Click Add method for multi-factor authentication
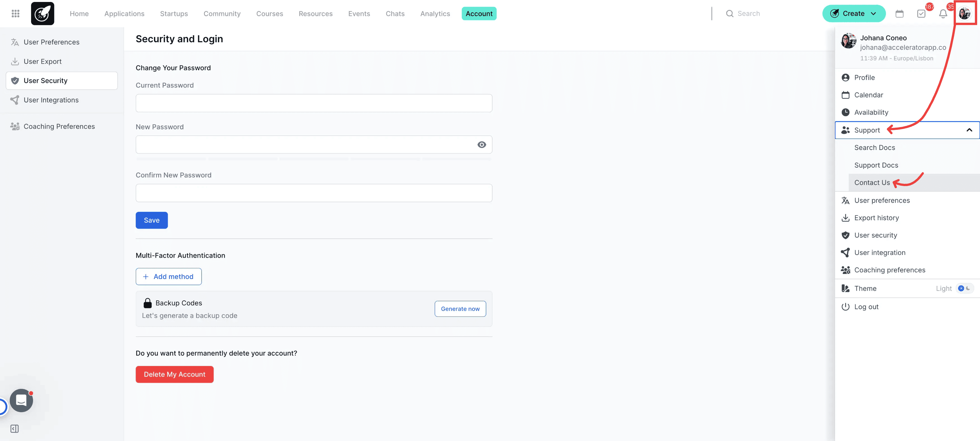The image size is (980, 441). click(x=169, y=276)
